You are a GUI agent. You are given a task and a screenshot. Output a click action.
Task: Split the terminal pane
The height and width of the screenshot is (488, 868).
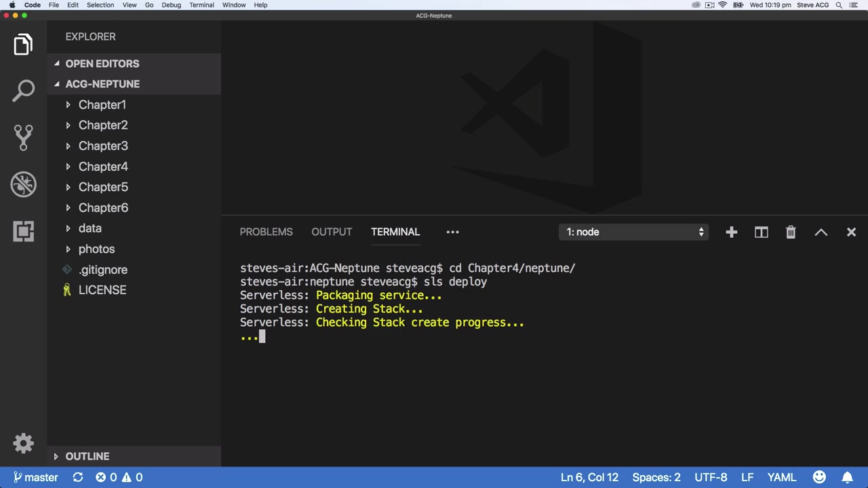coord(761,232)
